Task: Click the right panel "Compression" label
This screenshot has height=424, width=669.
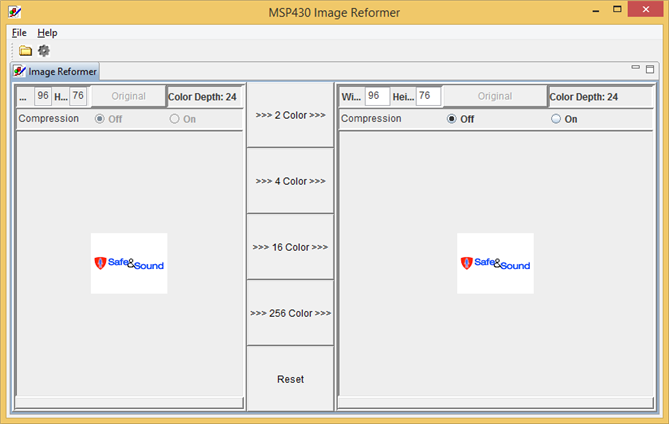Action: click(x=371, y=119)
